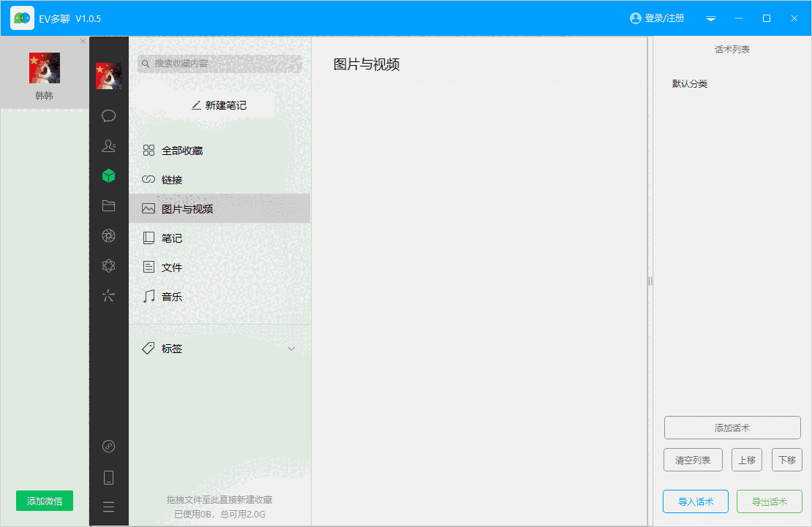Click the 添加话术 button
This screenshot has height=527, width=812.
click(732, 428)
